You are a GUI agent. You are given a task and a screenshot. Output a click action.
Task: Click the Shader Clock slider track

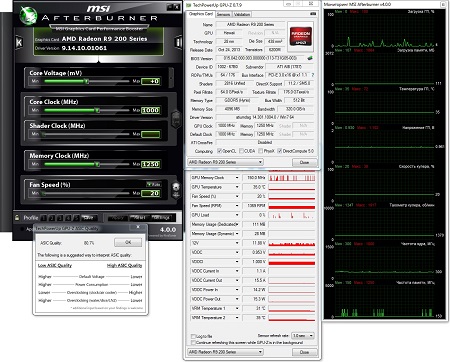tap(86, 134)
